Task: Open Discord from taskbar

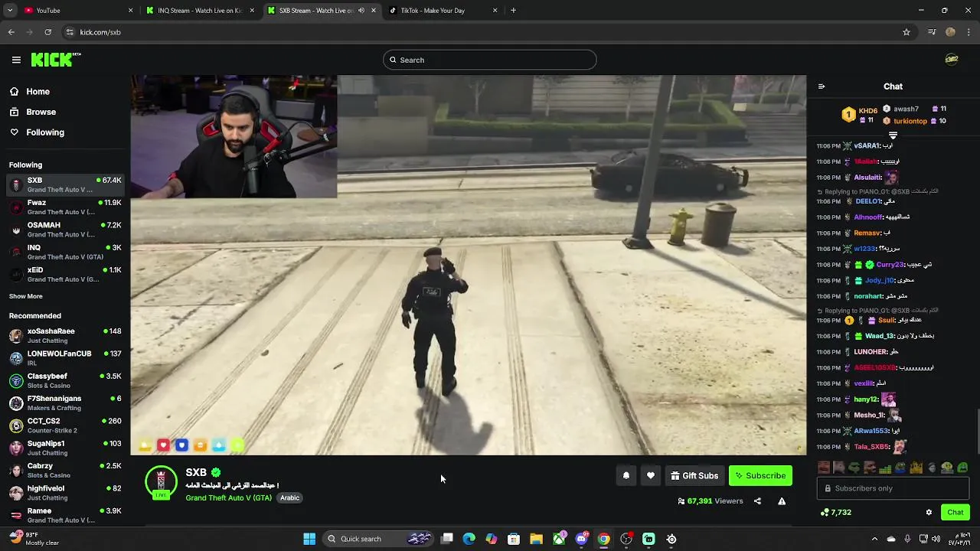Action: pyautogui.click(x=582, y=539)
